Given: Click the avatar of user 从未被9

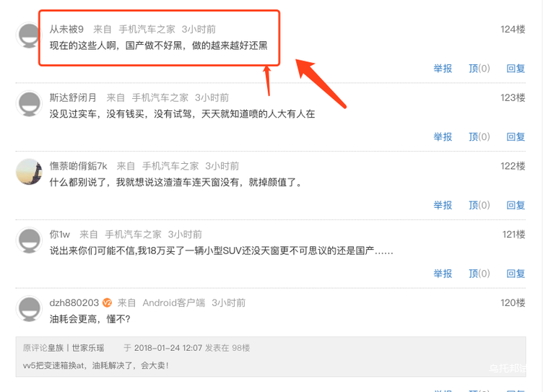Looking at the screenshot, I should coord(28,35).
